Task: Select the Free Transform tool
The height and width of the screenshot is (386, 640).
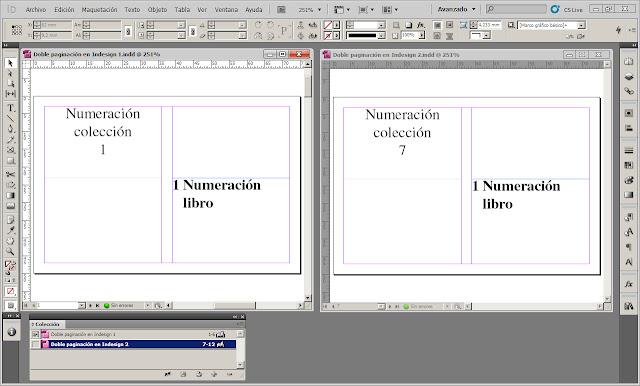Action: tap(11, 185)
